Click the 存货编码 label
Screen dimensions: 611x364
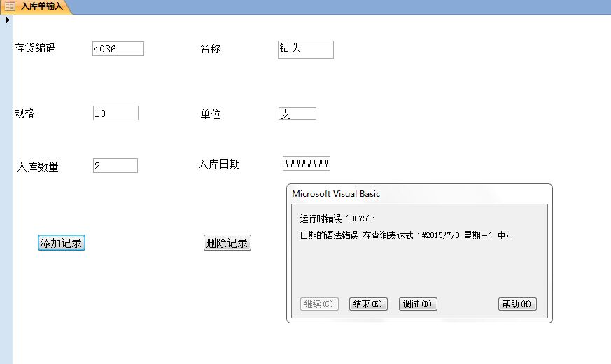(x=35, y=48)
